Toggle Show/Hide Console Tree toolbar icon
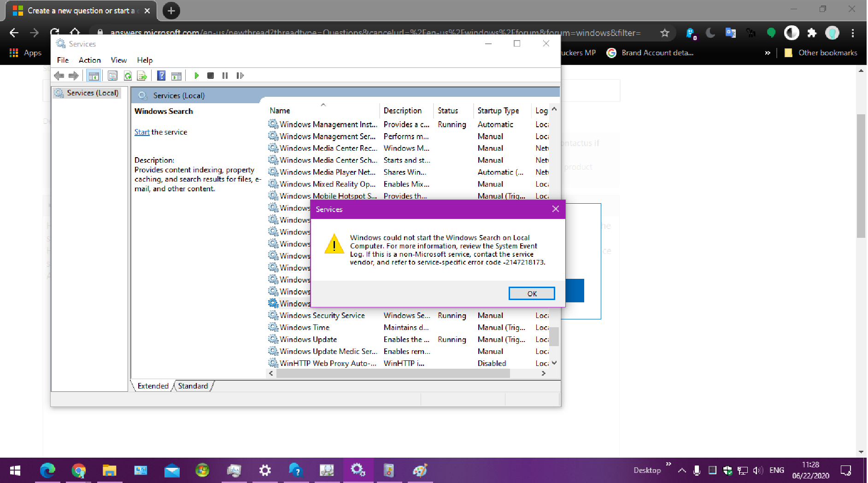 point(94,76)
